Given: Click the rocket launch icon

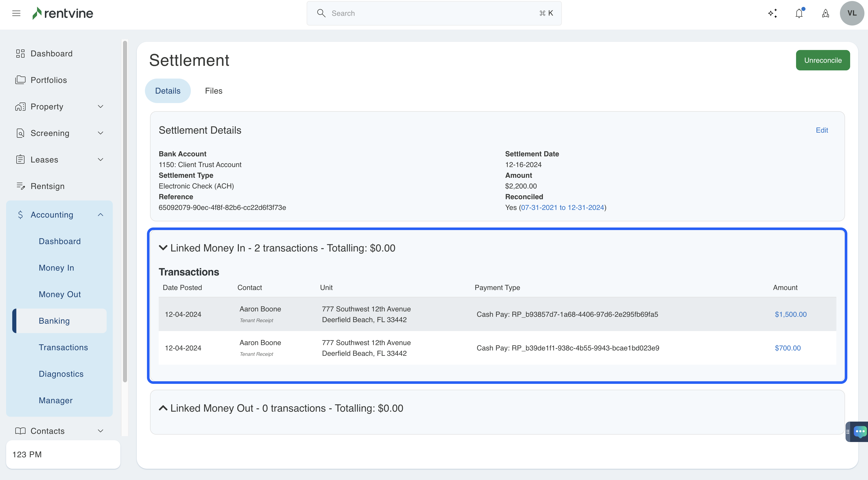Looking at the screenshot, I should pyautogui.click(x=826, y=13).
